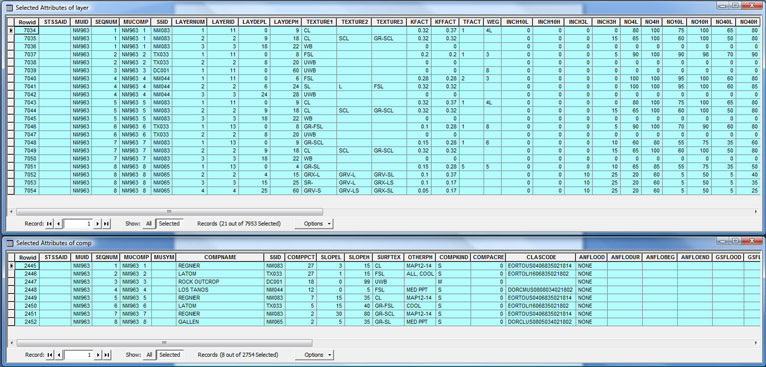Select COMPNAME column header in comp table
The image size is (766, 367).
click(x=220, y=257)
